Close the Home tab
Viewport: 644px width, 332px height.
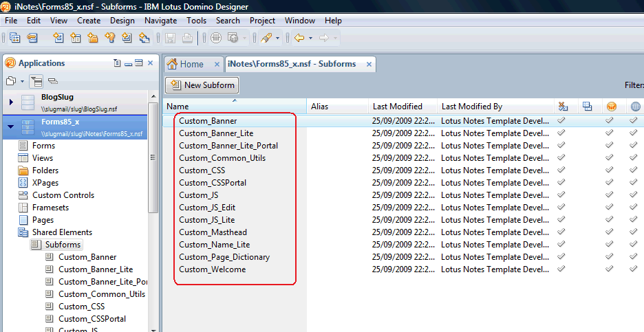pyautogui.click(x=217, y=65)
